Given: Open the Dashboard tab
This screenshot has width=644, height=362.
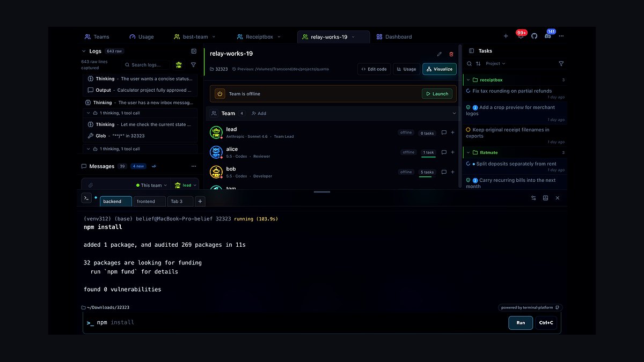Looking at the screenshot, I should pos(394,37).
